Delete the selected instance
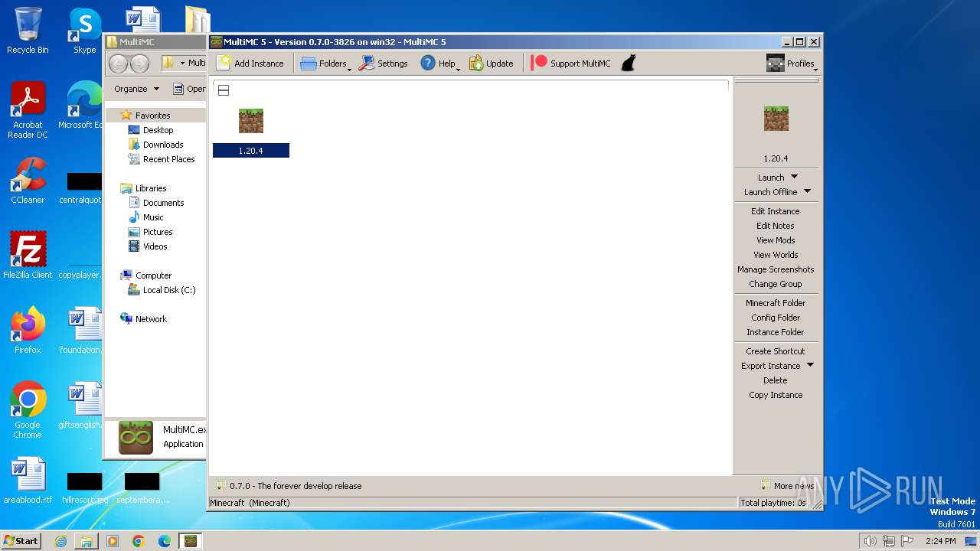The image size is (980, 551). tap(776, 380)
